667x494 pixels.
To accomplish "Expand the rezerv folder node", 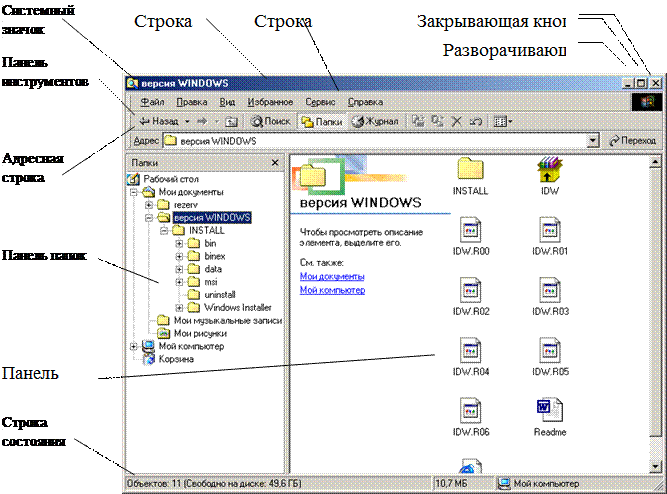I will (x=149, y=205).
